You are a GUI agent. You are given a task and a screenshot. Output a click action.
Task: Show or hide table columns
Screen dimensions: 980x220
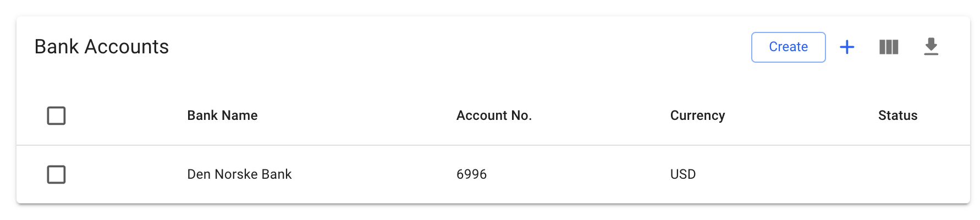tap(889, 47)
